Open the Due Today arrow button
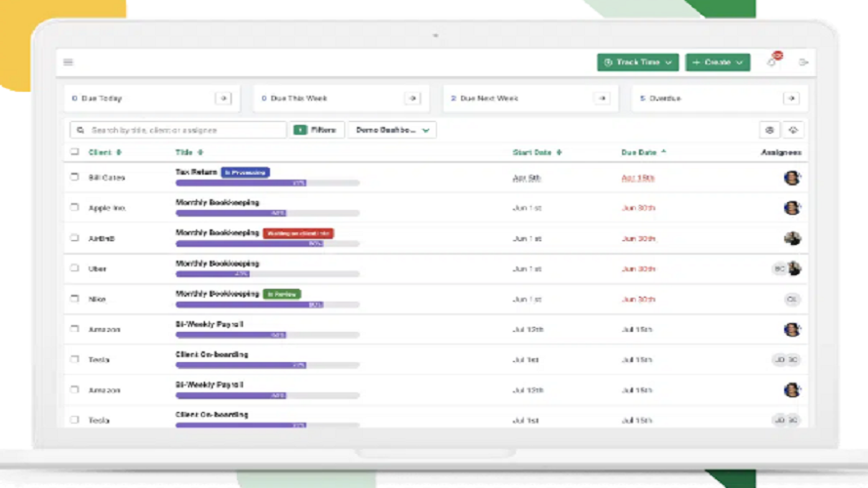Image resolution: width=868 pixels, height=488 pixels. [x=223, y=99]
